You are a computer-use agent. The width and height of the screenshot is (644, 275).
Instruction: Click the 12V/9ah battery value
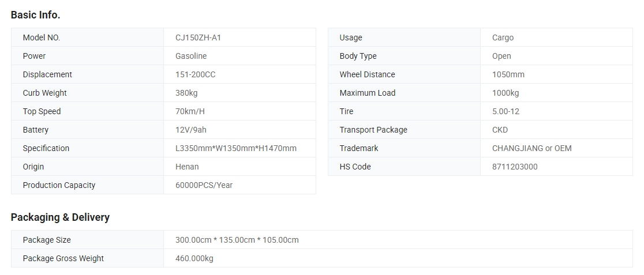click(190, 130)
